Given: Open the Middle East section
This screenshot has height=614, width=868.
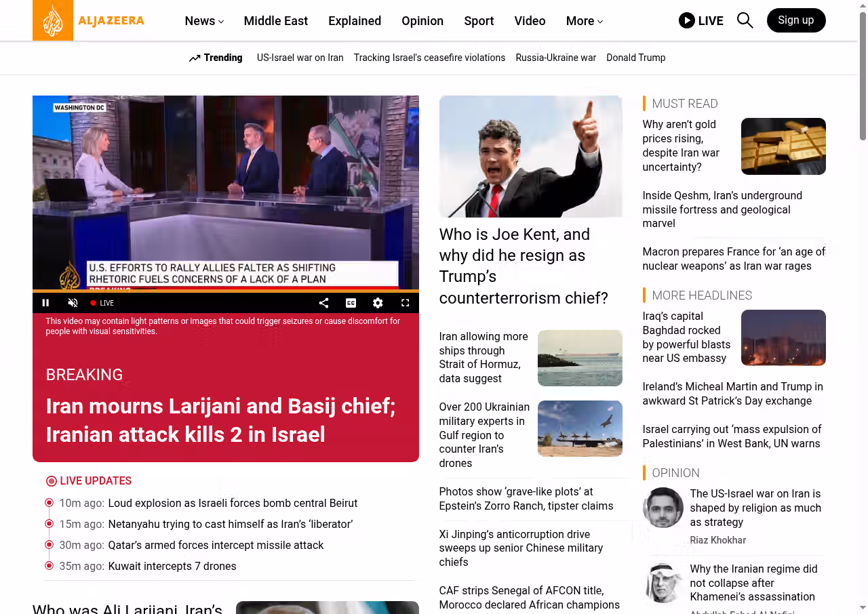Looking at the screenshot, I should (275, 21).
